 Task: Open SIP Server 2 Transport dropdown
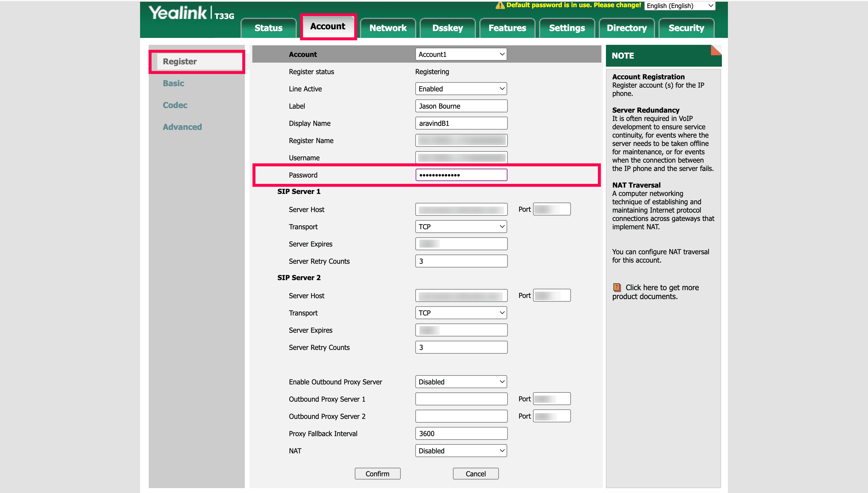(x=461, y=313)
